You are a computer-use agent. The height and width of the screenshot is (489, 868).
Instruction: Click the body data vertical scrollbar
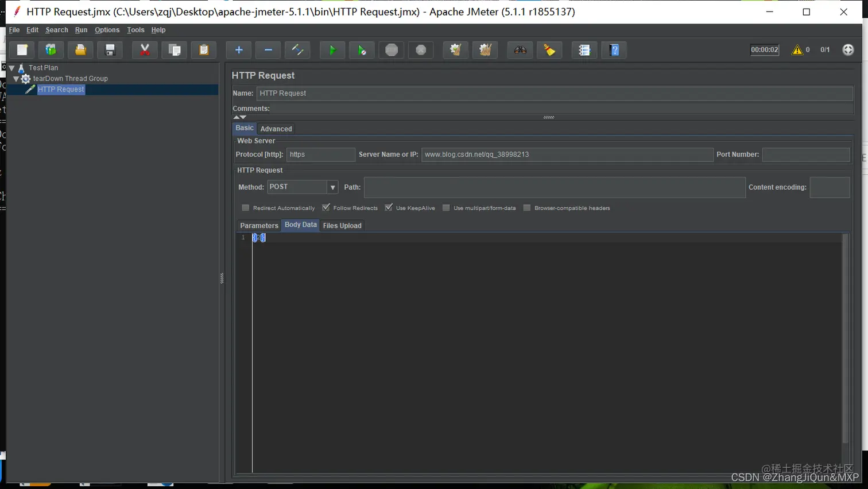coord(845,339)
